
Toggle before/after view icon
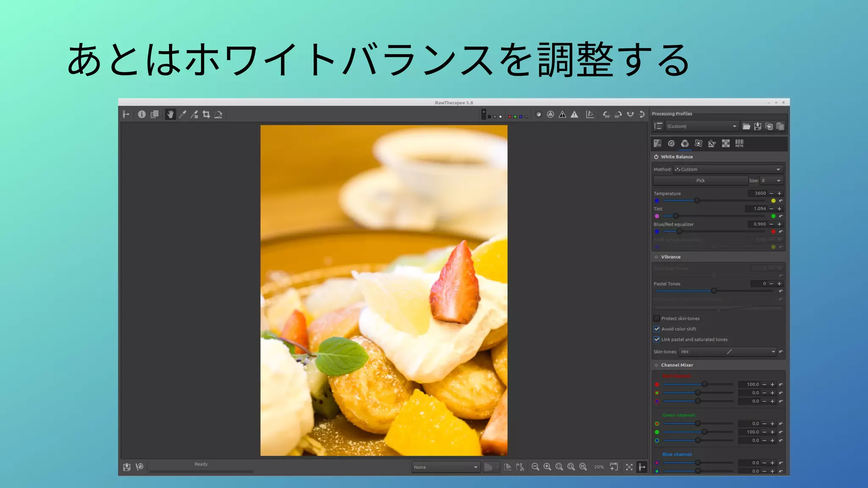(155, 114)
